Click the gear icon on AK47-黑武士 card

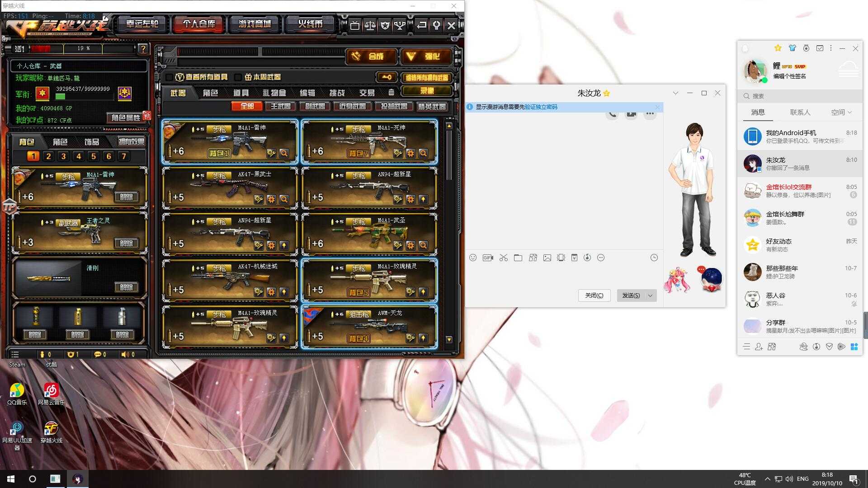point(271,199)
